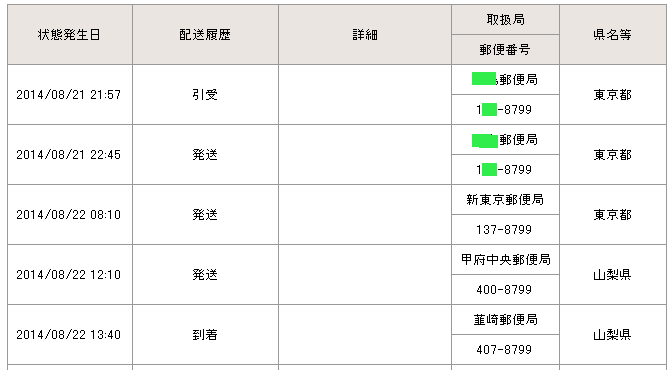The width and height of the screenshot is (672, 370).
Task: Select the 県名等 column header
Action: pos(612,35)
